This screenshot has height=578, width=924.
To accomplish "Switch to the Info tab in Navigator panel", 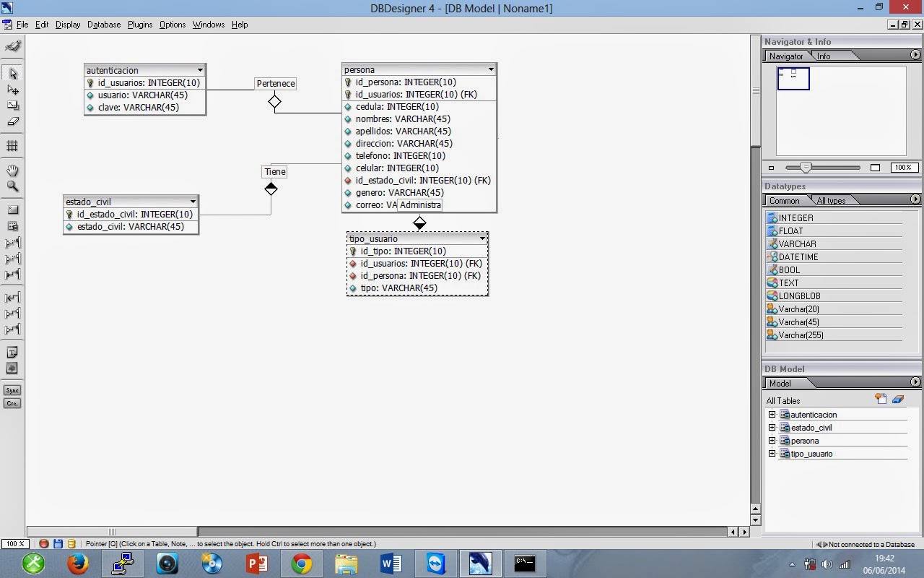I will tap(823, 56).
